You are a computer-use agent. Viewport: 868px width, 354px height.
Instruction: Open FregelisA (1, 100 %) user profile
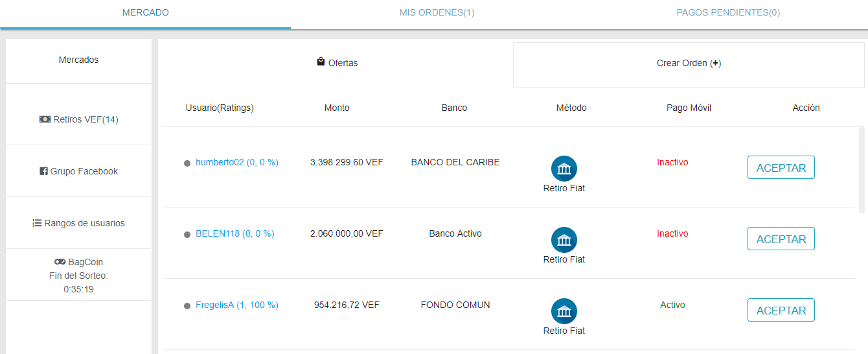[x=237, y=305]
